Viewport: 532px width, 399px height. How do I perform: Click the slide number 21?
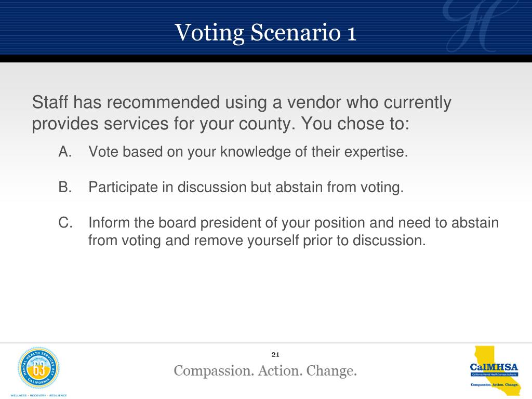pos(275,354)
